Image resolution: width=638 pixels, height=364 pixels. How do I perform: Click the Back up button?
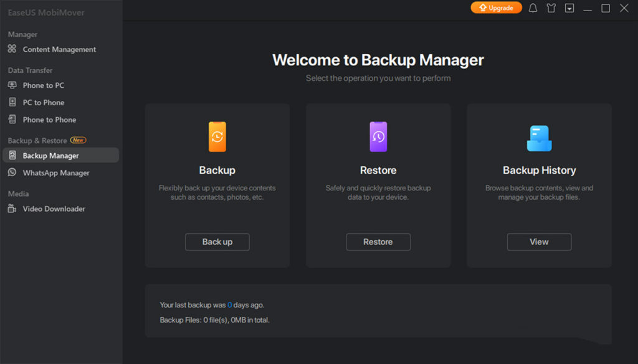tap(217, 241)
